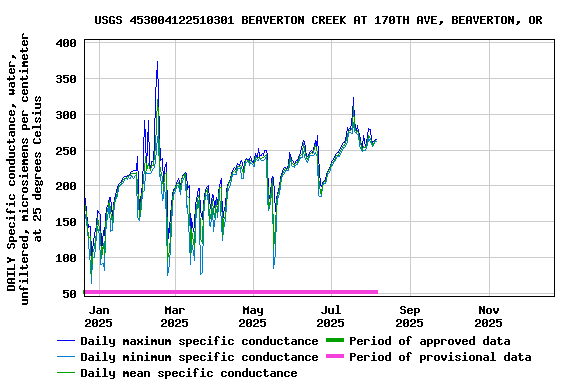The height and width of the screenshot is (384, 576).
Task: Click legend text Period of provisional data
Action: pos(440,357)
